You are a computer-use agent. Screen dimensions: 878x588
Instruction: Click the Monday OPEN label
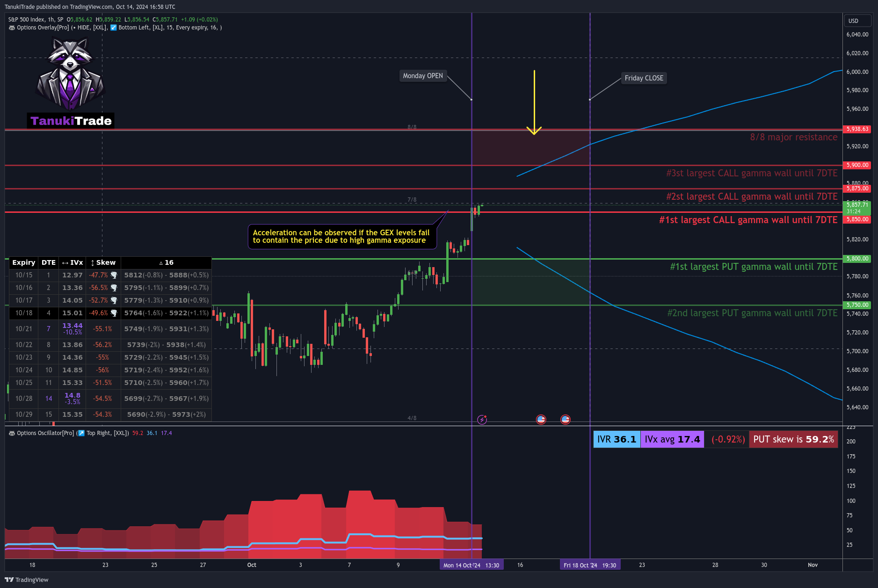[x=423, y=76]
